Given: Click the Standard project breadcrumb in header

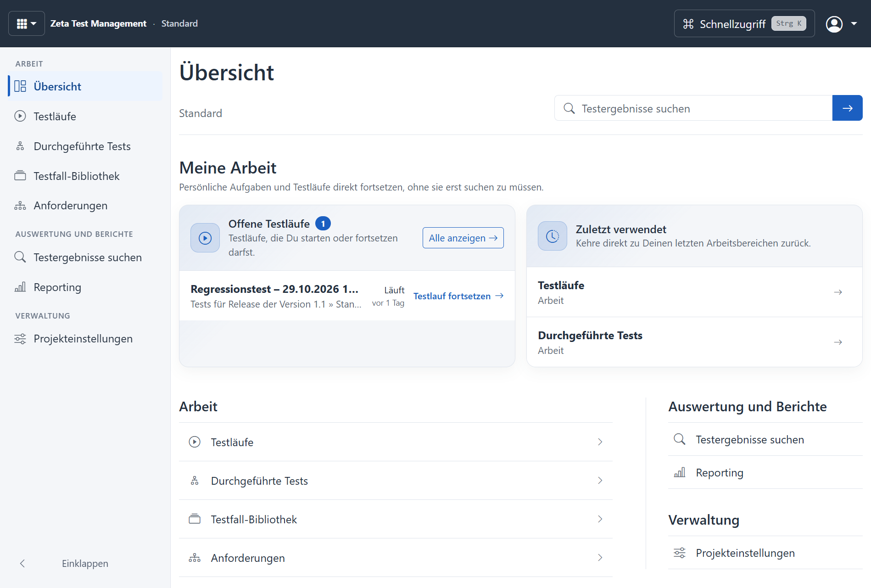Looking at the screenshot, I should click(179, 23).
